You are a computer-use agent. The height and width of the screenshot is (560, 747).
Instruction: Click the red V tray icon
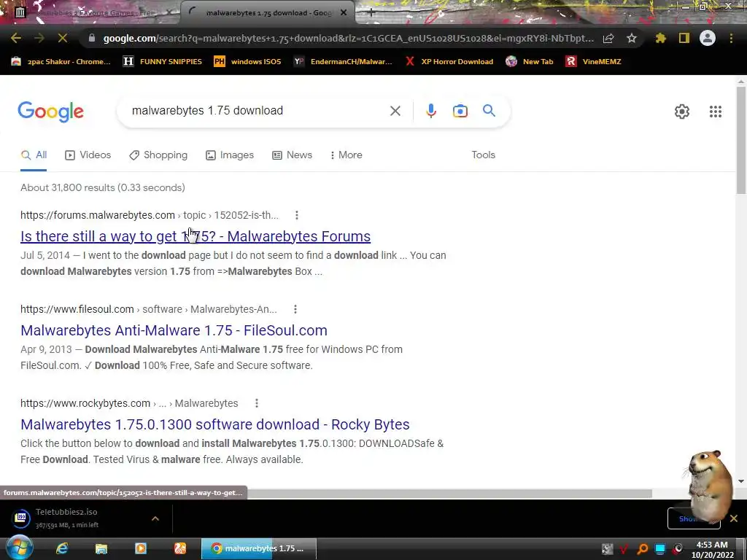624,549
